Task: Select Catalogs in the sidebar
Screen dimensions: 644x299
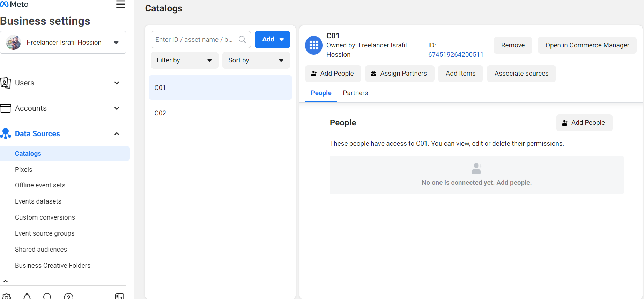Action: click(65, 153)
